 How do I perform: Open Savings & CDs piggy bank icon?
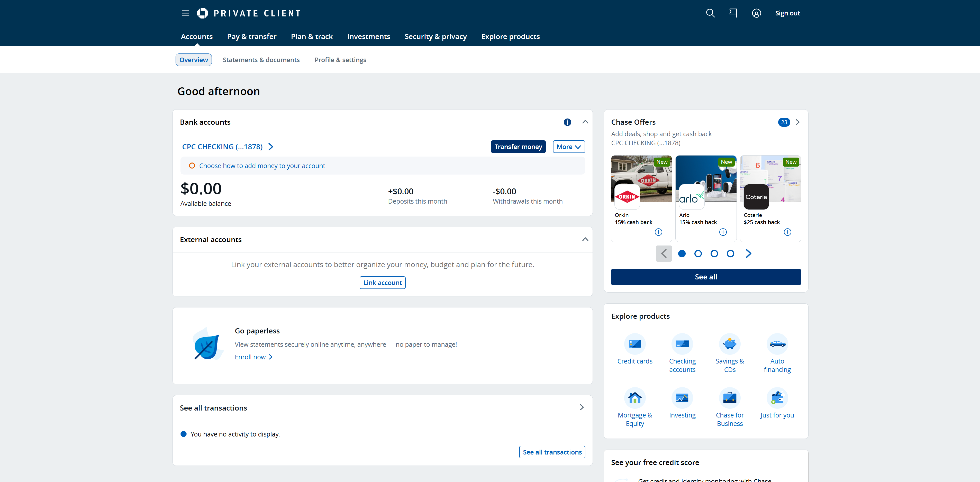pos(730,344)
